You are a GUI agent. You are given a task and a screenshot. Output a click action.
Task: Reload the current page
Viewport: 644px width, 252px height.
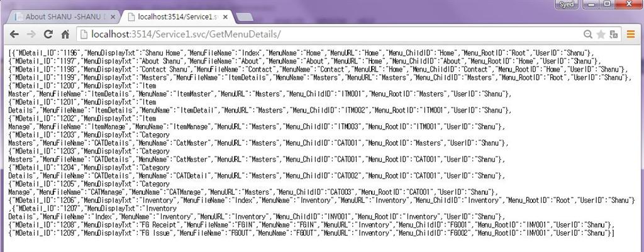point(48,35)
